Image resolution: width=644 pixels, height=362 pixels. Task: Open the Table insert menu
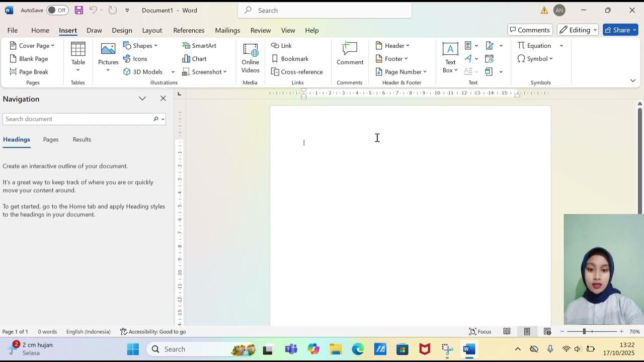coord(78,58)
